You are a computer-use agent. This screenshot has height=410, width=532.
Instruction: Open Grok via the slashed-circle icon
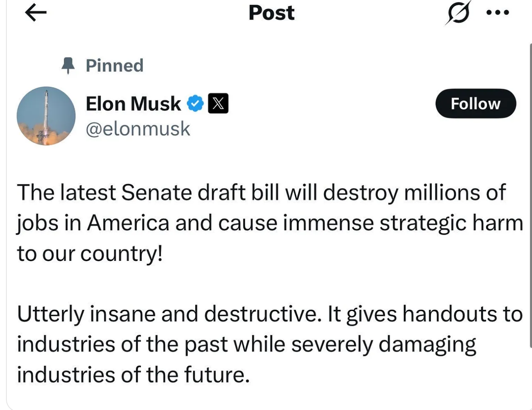pyautogui.click(x=458, y=14)
